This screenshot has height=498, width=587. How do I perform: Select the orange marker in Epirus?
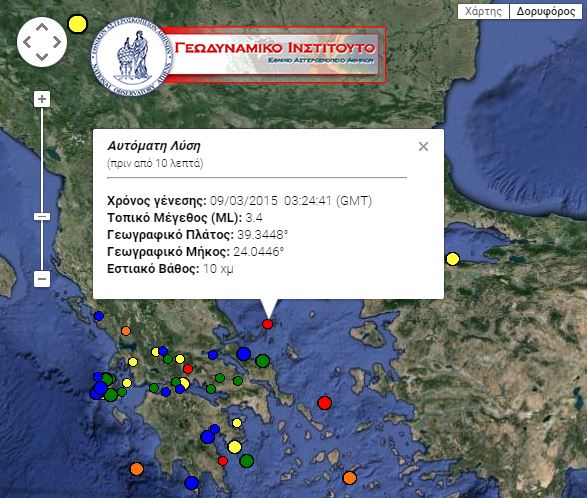coord(126,331)
